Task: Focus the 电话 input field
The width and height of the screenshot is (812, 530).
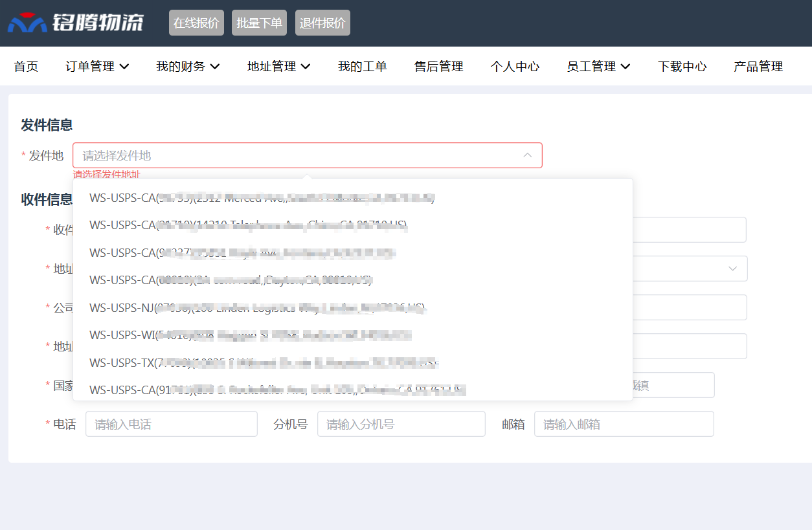Action: pyautogui.click(x=172, y=424)
